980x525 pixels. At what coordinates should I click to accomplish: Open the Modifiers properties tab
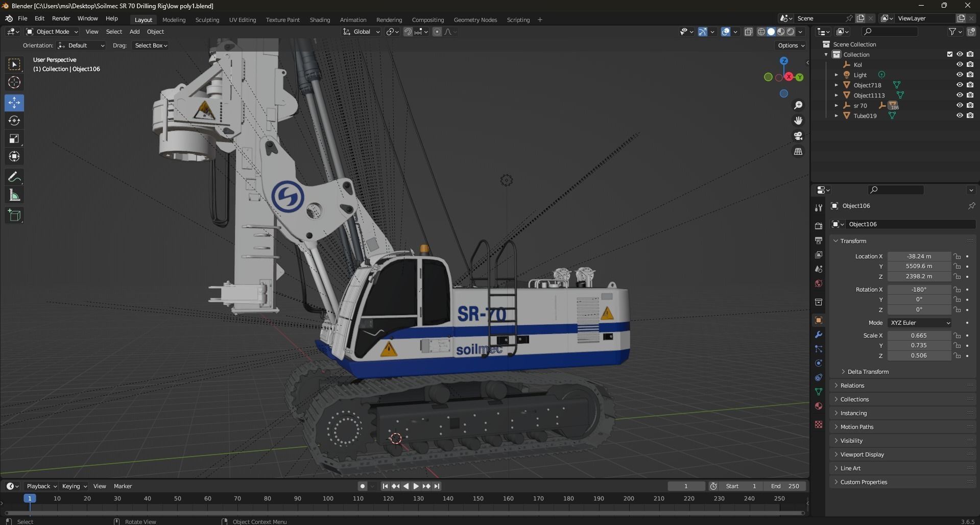click(x=819, y=335)
